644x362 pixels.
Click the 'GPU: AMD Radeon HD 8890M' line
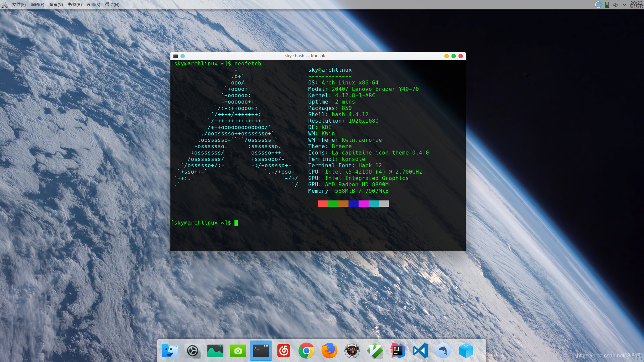(x=348, y=185)
